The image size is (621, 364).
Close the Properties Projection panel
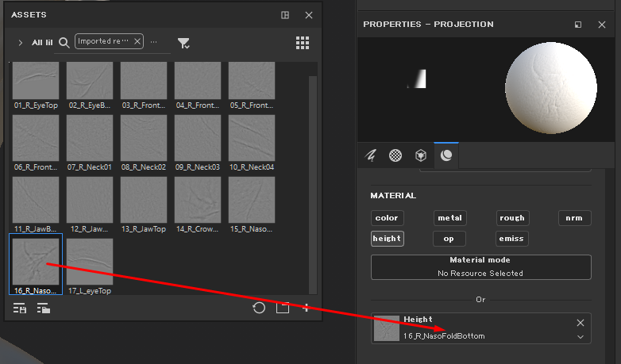tap(602, 25)
